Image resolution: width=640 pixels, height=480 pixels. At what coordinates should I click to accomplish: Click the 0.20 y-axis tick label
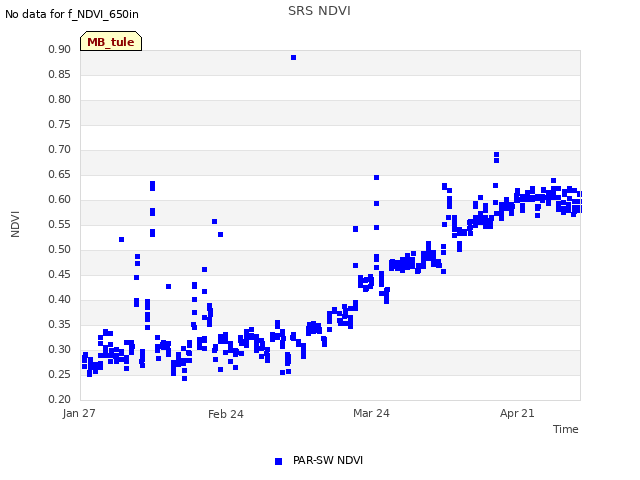tap(60, 399)
